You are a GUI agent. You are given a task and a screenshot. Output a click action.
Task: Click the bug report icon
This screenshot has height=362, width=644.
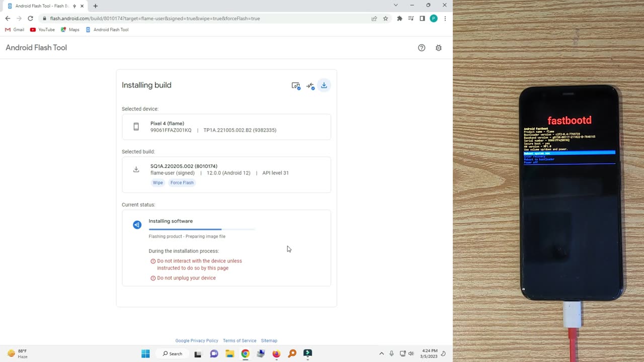(439, 48)
